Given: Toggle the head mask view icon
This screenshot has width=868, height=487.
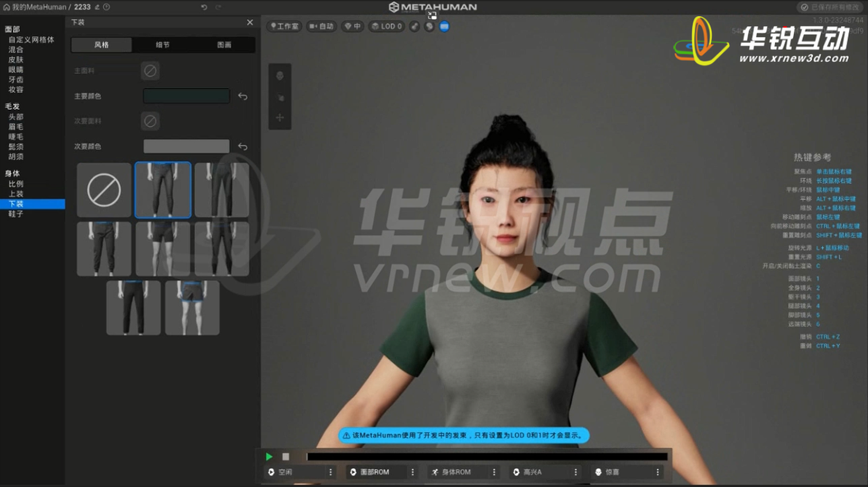Looking at the screenshot, I should click(429, 26).
